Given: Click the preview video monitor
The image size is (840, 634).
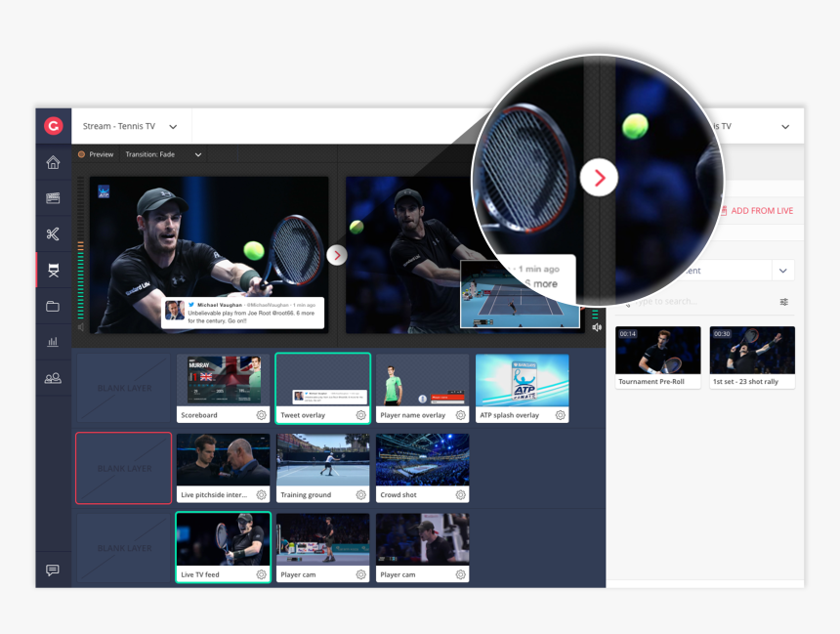Looking at the screenshot, I should (x=209, y=255).
